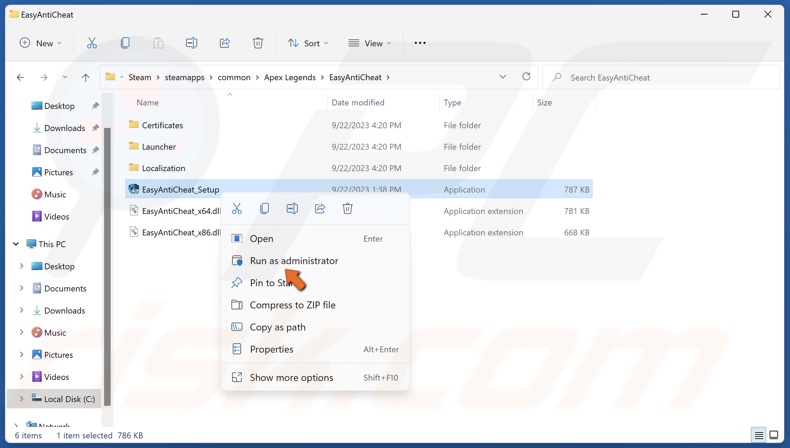790x448 pixels.
Task: Select Videos in Quick access
Action: click(56, 217)
